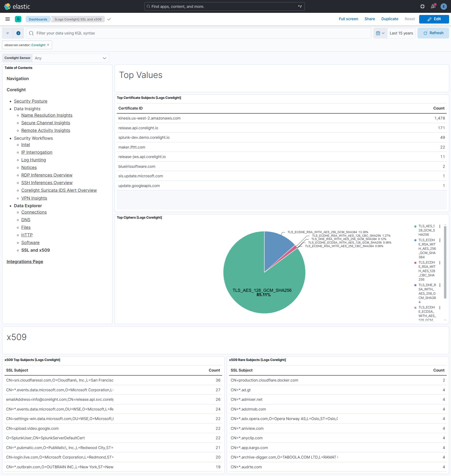This screenshot has width=451, height=476.
Task: Open the calendar date picker icon
Action: coord(378,33)
